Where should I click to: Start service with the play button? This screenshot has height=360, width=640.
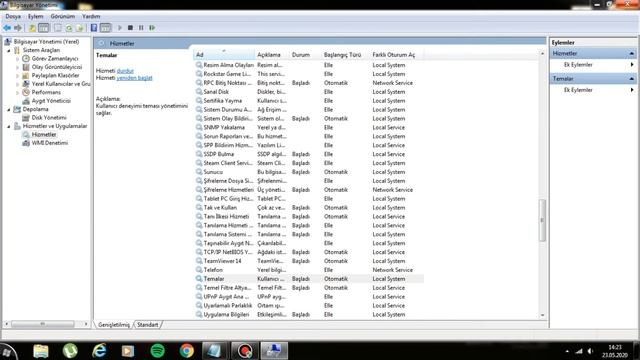click(120, 28)
